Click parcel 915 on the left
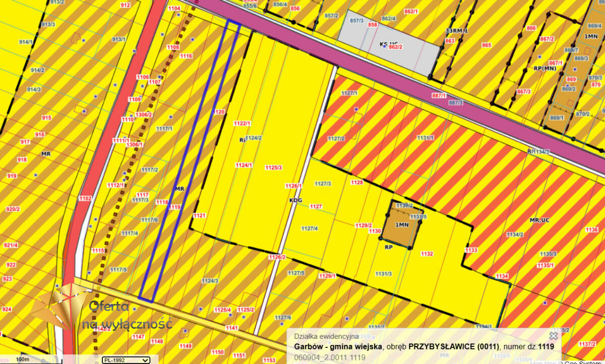Screen dimensions: 605x364 (x=46, y=118)
